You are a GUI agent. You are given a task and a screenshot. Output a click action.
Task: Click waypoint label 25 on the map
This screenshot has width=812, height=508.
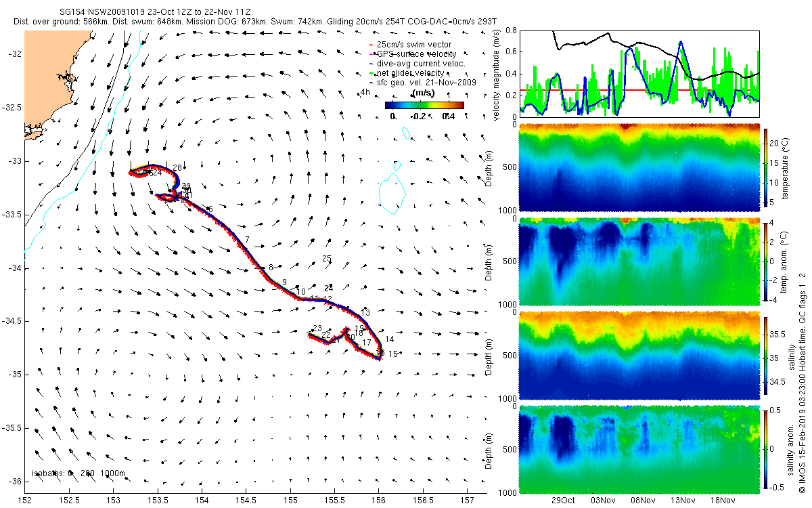pyautogui.click(x=327, y=259)
